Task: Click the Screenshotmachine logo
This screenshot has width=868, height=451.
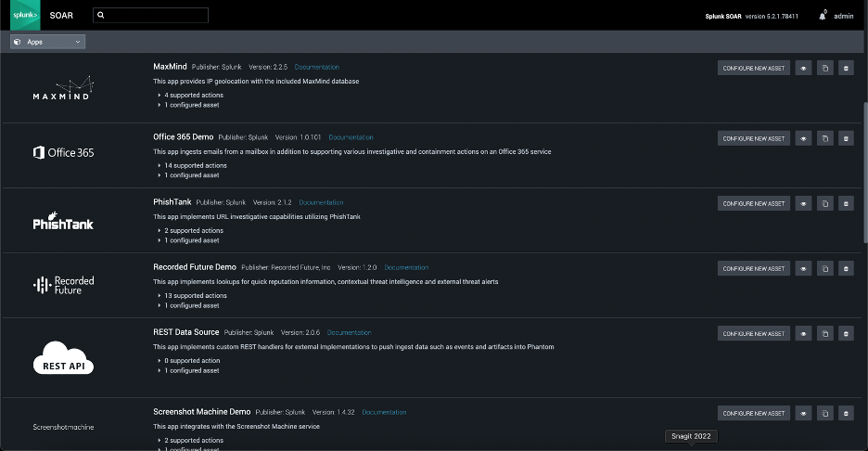Action: tap(63, 427)
